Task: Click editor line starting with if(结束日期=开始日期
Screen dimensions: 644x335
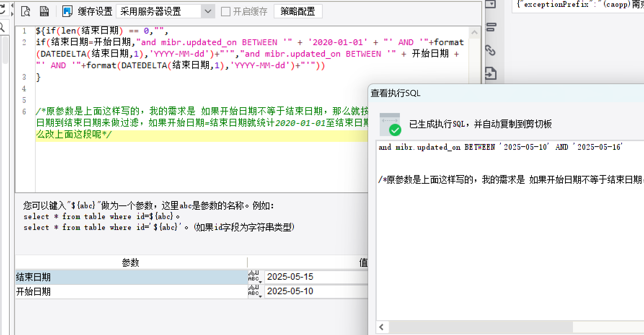Action: point(250,42)
